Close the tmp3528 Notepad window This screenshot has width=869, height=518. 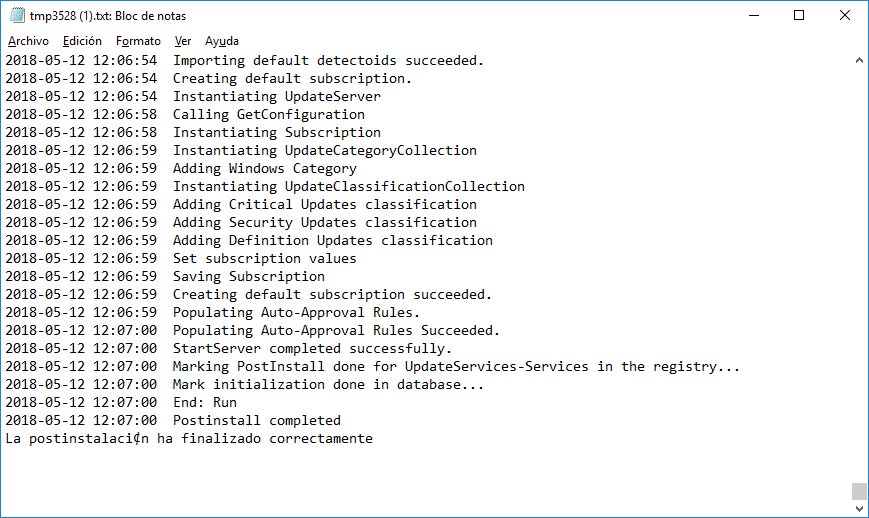(845, 16)
